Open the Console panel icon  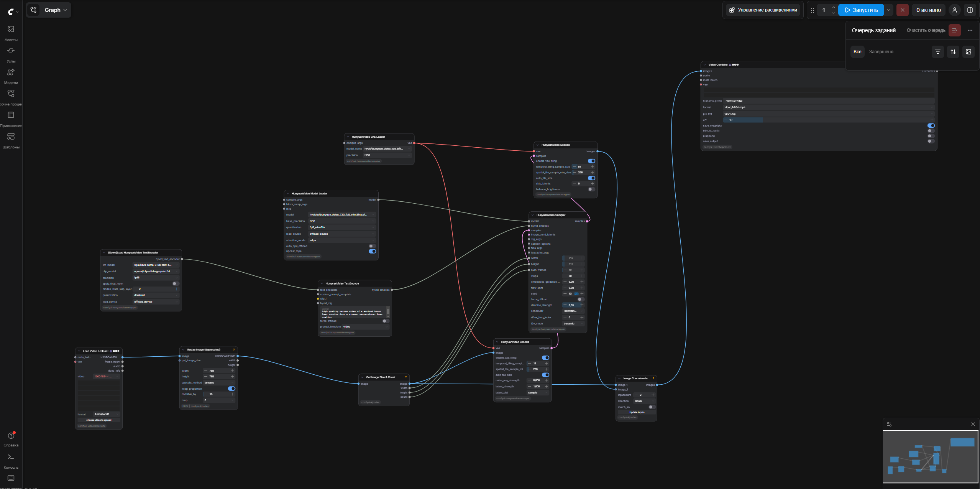click(x=11, y=461)
